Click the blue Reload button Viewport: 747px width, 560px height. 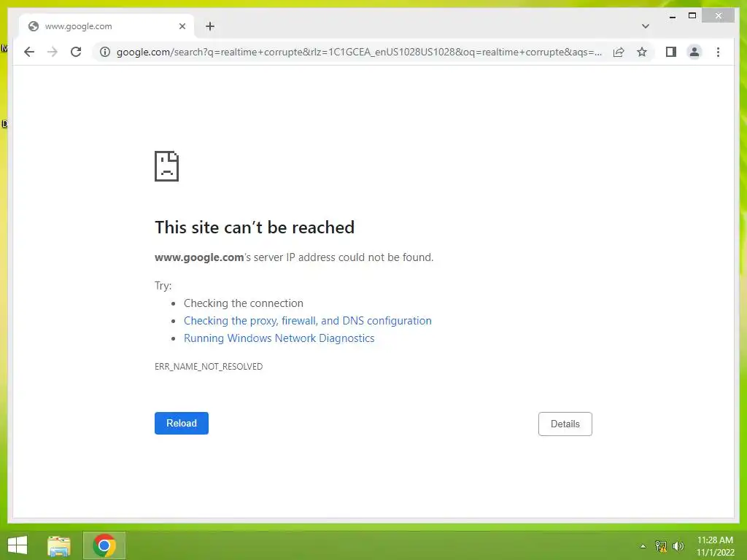click(182, 424)
